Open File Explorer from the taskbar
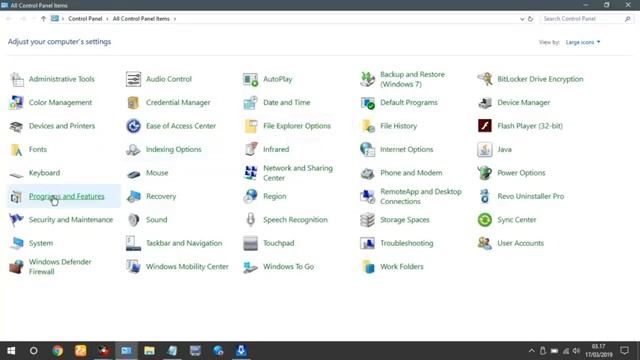640x360 pixels. 149,351
